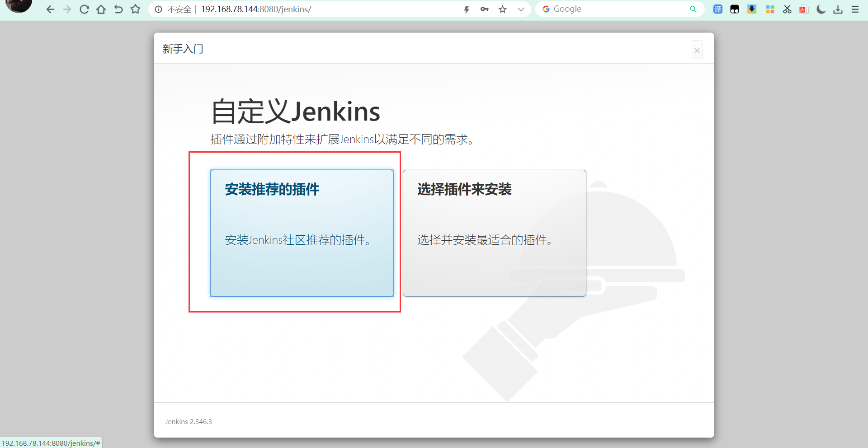The height and width of the screenshot is (448, 868).
Task: Open the browser home page
Action: click(x=101, y=9)
